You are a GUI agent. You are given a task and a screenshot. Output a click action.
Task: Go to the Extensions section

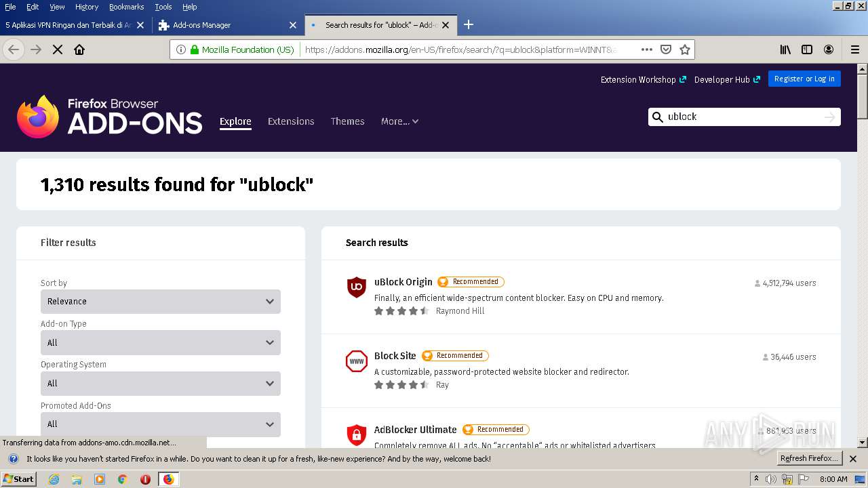pos(291,121)
